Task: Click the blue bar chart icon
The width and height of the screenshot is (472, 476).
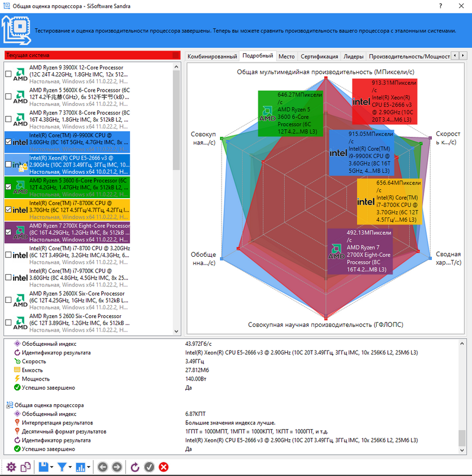Action: point(81,467)
